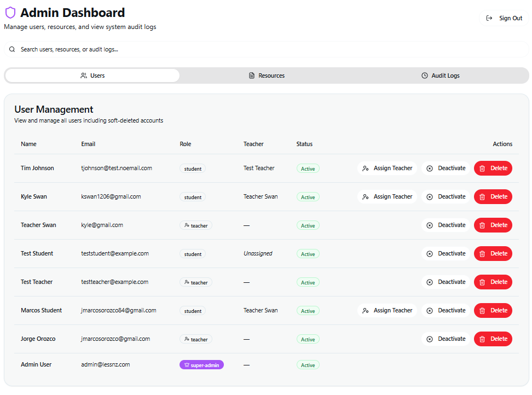Image resolution: width=532 pixels, height=395 pixels.
Task: Click Tim Johnson's Active status badge
Action: point(308,168)
